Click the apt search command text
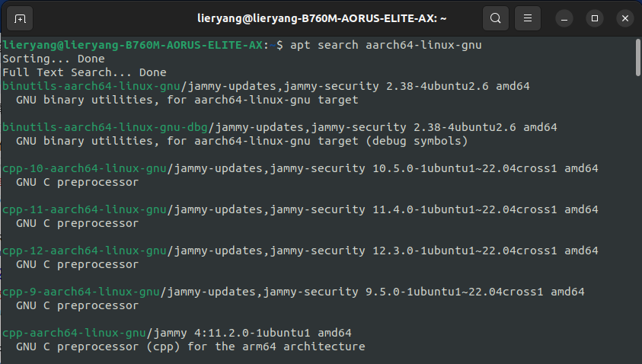This screenshot has width=642, height=364. tap(385, 45)
